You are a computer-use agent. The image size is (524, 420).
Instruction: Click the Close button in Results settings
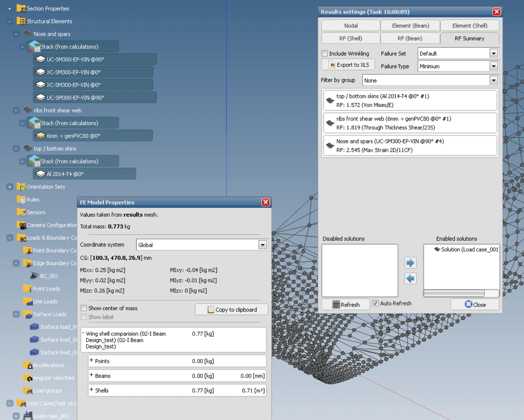tap(475, 304)
